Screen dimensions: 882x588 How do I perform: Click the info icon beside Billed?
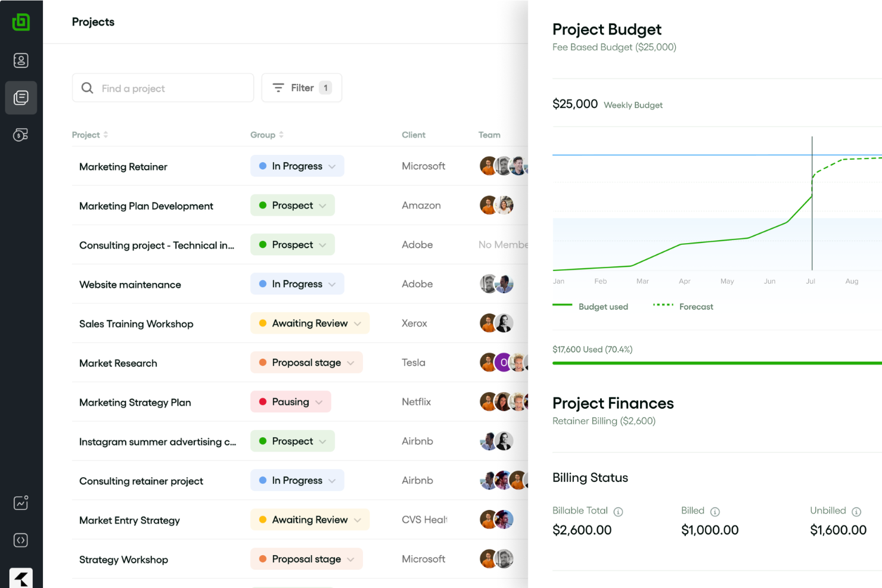pos(715,512)
